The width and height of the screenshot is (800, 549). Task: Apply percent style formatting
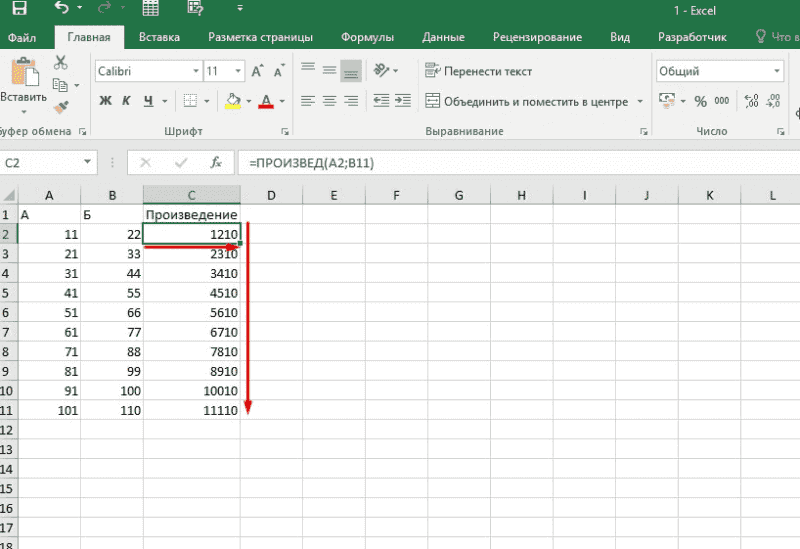pos(700,101)
